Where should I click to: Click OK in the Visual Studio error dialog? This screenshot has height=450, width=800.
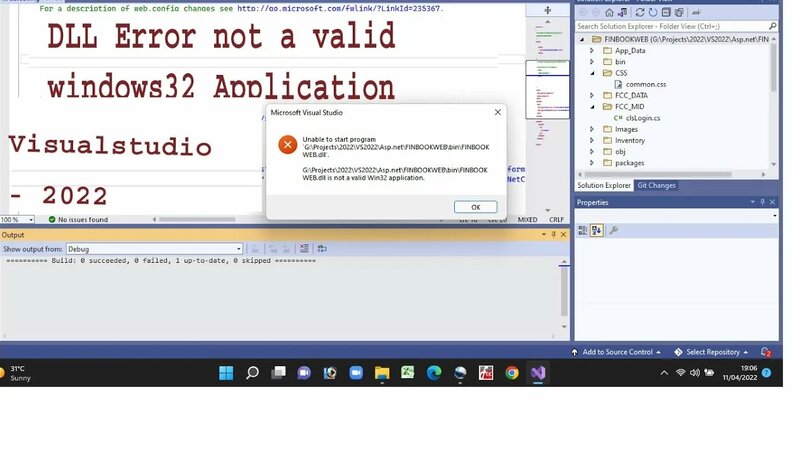pos(476,207)
